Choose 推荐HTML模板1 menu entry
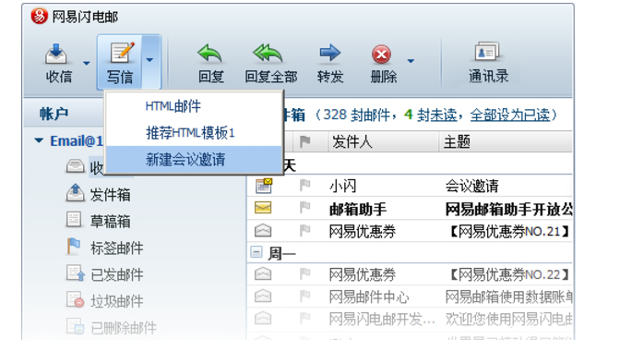This screenshot has width=644, height=364. pyautogui.click(x=190, y=133)
